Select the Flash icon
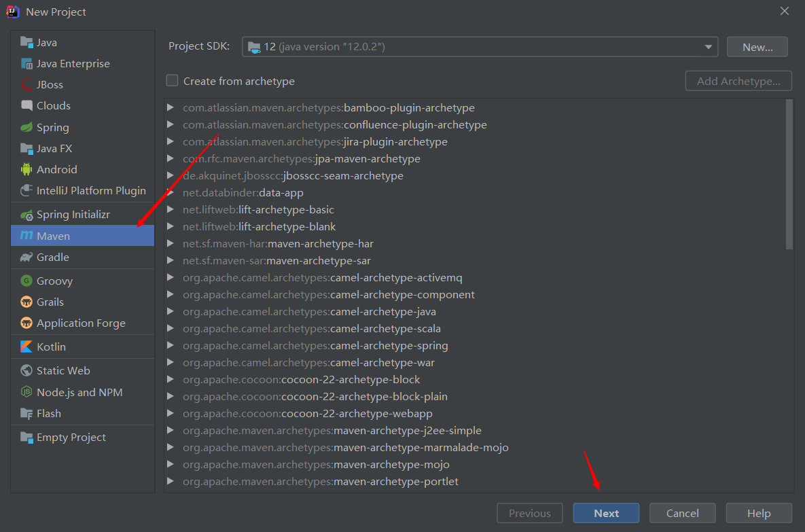This screenshot has width=805, height=532. click(26, 413)
